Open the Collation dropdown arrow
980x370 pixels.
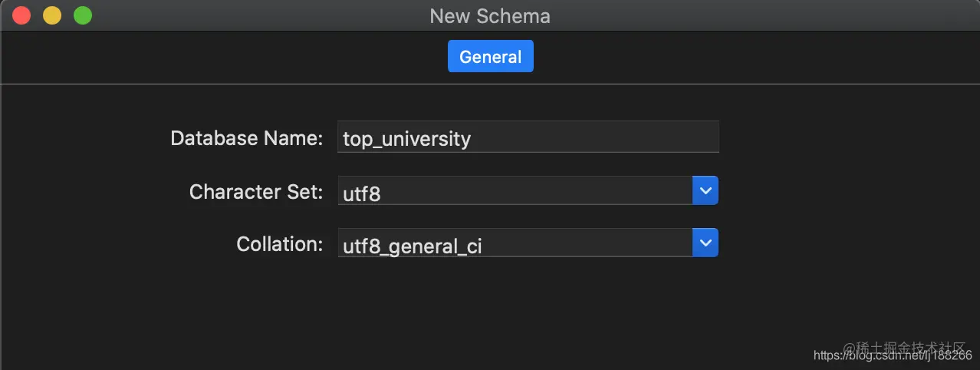pos(705,243)
